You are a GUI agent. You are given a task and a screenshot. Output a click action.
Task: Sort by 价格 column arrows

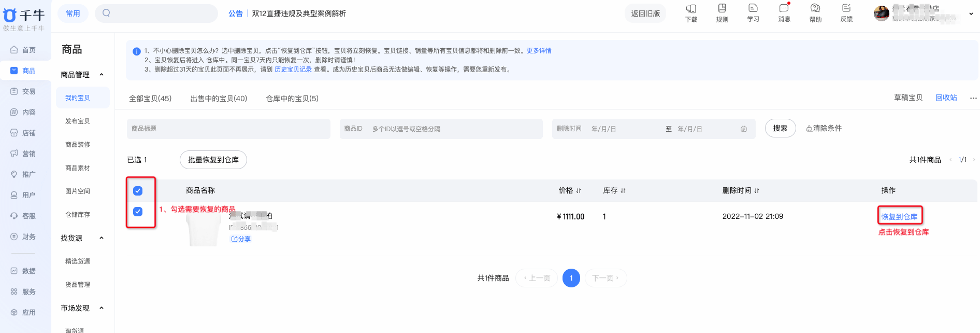[x=579, y=191]
